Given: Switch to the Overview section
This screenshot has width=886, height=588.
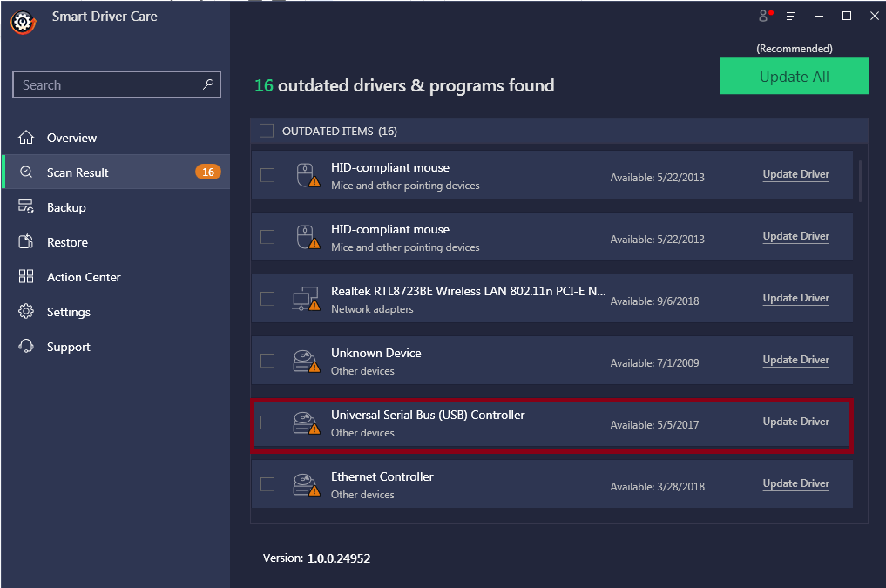Looking at the screenshot, I should [74, 137].
